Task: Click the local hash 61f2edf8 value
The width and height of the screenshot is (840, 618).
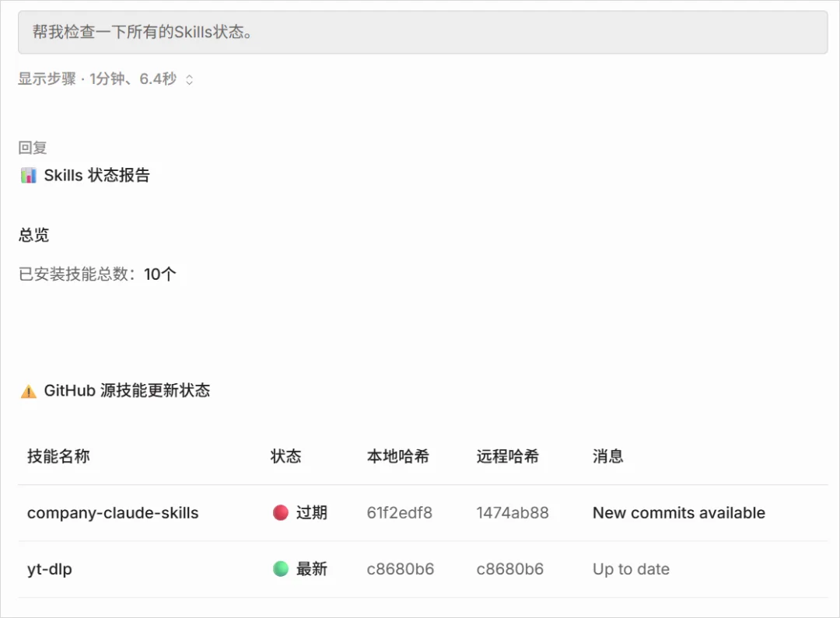Action: pos(400,512)
